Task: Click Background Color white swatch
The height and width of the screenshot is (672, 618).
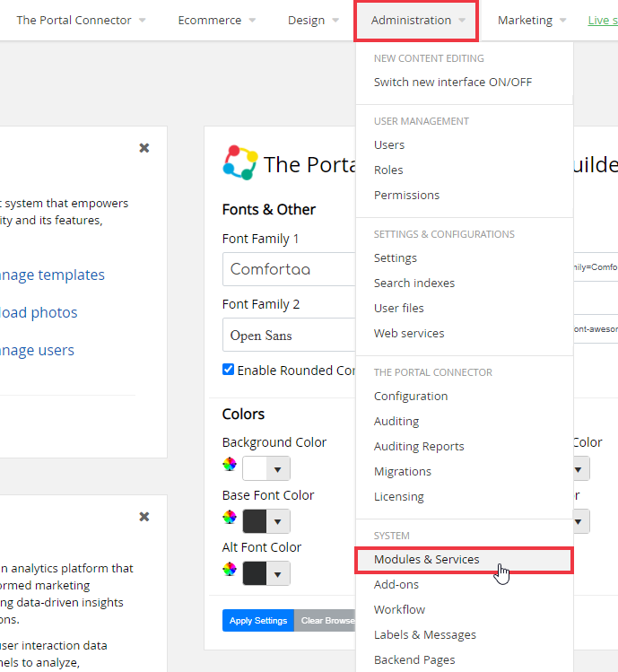Action: tap(255, 469)
